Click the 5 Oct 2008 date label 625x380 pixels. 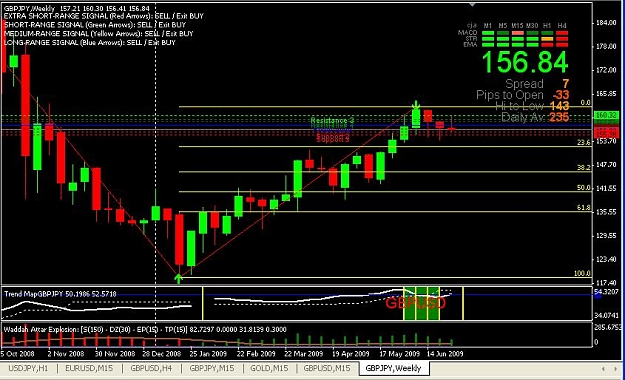pos(18,354)
